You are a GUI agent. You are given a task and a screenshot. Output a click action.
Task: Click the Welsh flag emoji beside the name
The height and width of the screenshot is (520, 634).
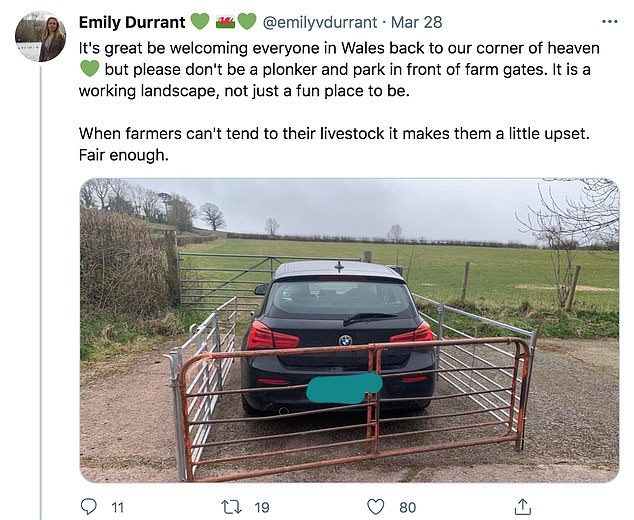(x=226, y=22)
